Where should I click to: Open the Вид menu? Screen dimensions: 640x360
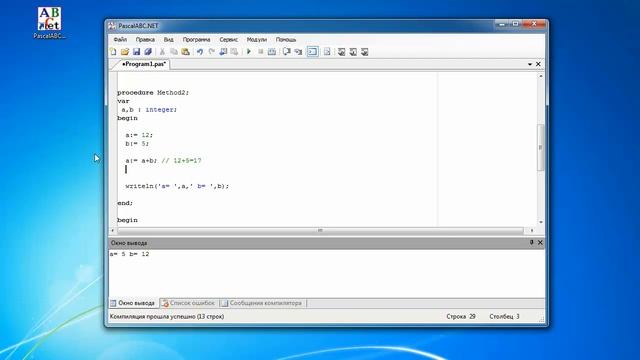[169, 40]
